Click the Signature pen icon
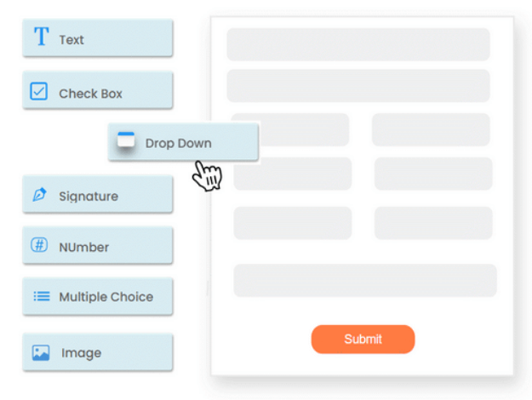This screenshot has width=532, height=400. tap(40, 195)
